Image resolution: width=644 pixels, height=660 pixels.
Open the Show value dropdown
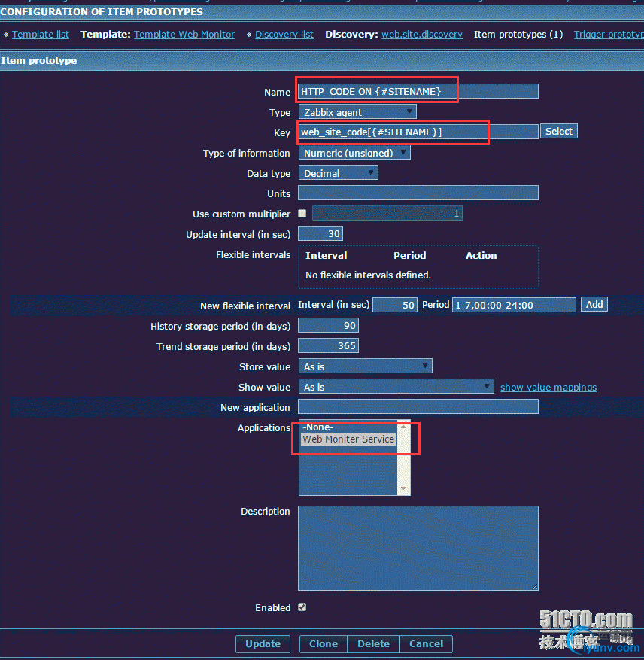pos(396,386)
